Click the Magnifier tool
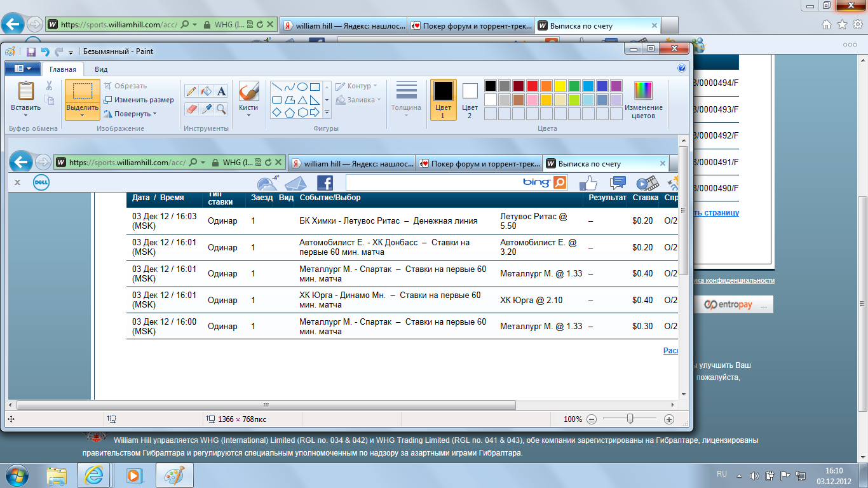The height and width of the screenshot is (488, 868). 221,109
